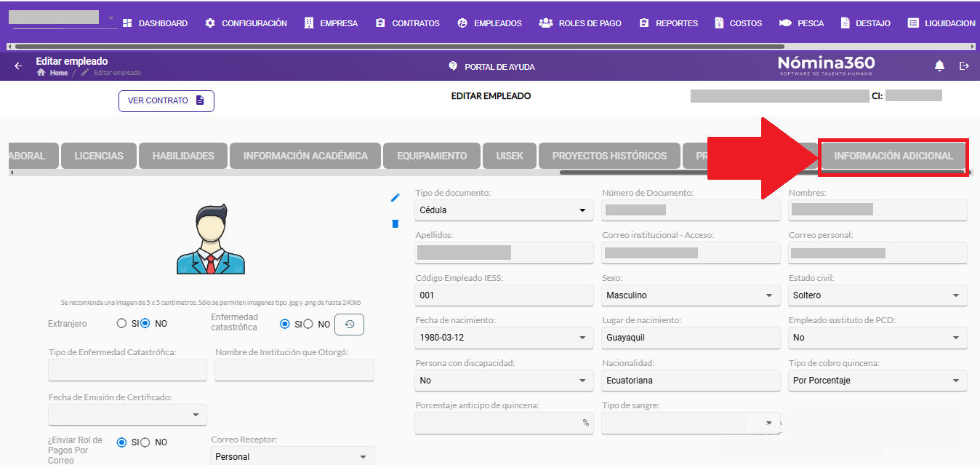Click the logout icon
Image resolution: width=980 pixels, height=465 pixels.
(965, 66)
